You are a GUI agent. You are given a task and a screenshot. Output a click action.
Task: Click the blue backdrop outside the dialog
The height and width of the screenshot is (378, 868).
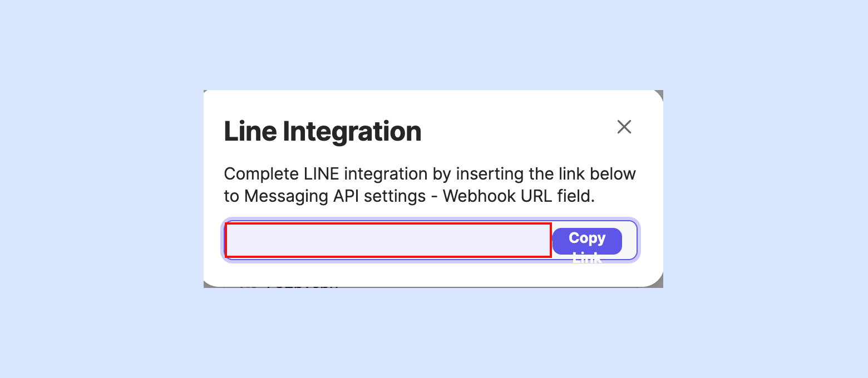coord(100,189)
